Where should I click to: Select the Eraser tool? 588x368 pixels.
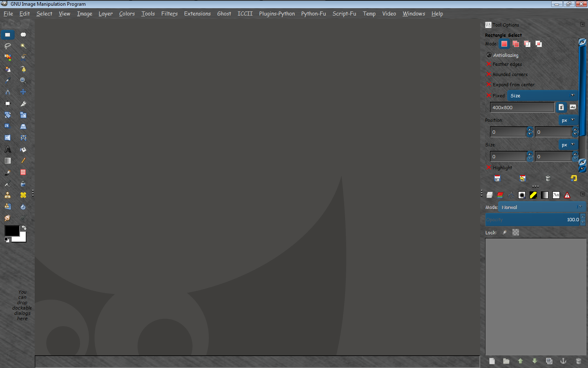coord(23,172)
